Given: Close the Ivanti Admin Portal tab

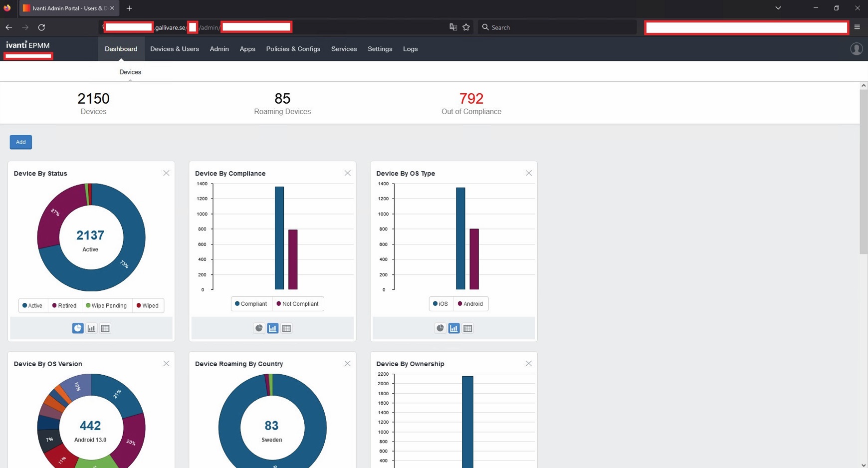Looking at the screenshot, I should pos(112,8).
